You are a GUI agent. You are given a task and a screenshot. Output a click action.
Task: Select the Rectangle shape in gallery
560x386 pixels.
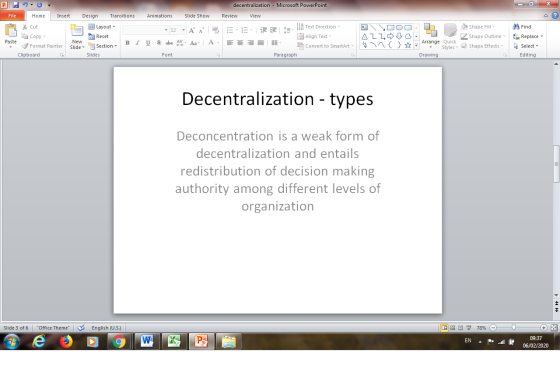tap(391, 27)
